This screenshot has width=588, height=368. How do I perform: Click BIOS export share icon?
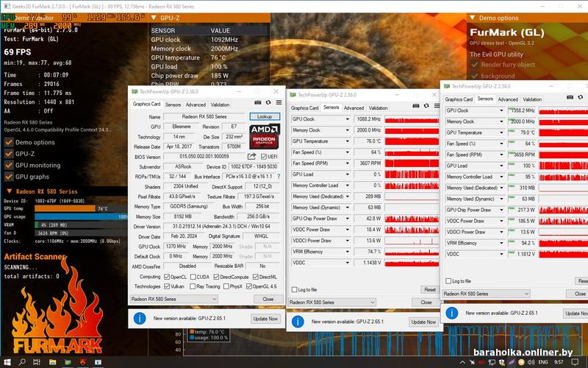coord(251,156)
